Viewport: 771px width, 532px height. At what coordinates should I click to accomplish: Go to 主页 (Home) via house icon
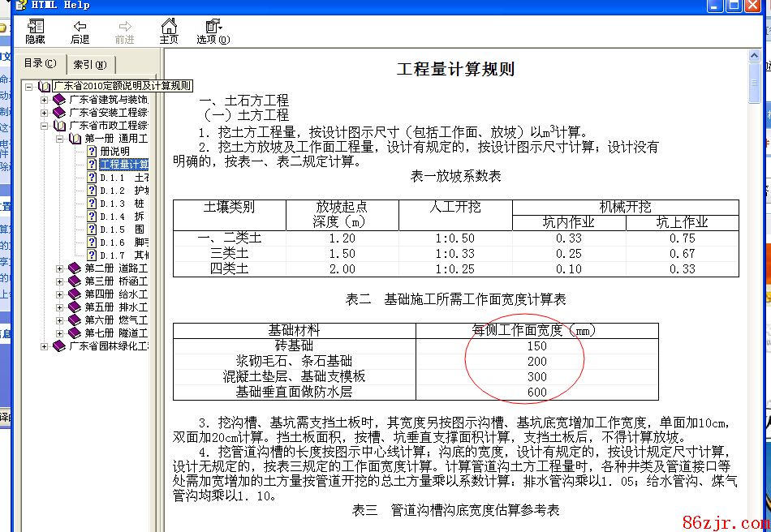point(169,31)
